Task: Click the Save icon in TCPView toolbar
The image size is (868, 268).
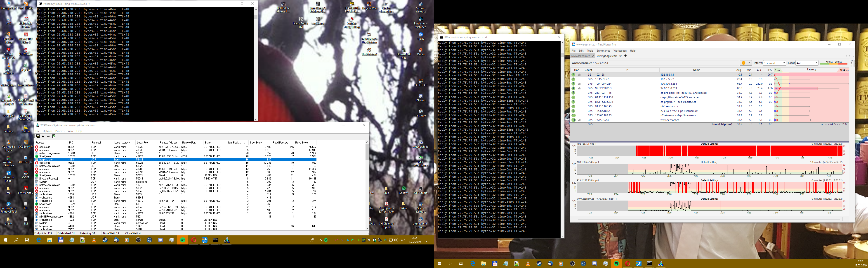Action: point(38,136)
